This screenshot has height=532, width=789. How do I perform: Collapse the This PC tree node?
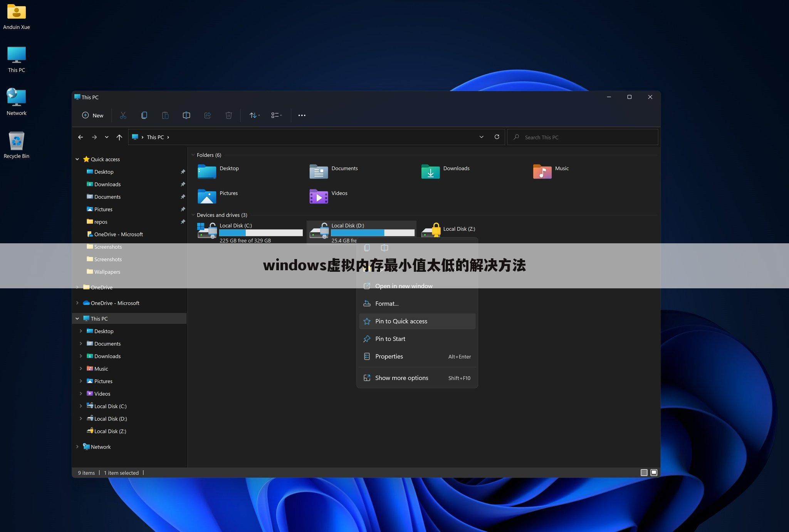tap(77, 318)
